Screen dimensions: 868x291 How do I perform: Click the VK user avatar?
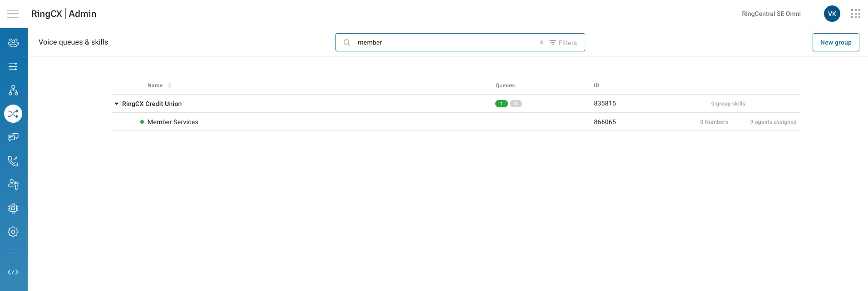click(832, 14)
